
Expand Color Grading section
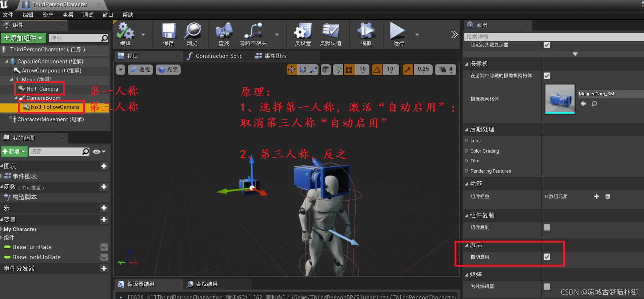[467, 151]
